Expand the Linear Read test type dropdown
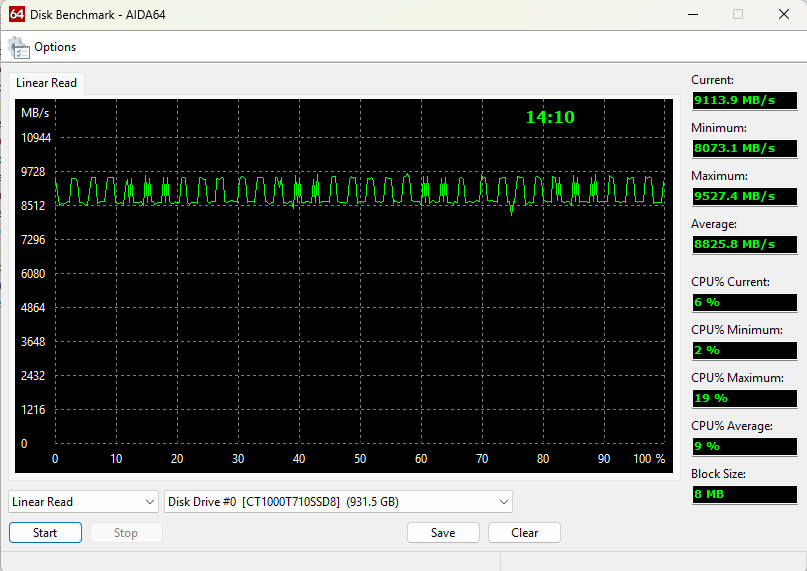 (x=84, y=502)
